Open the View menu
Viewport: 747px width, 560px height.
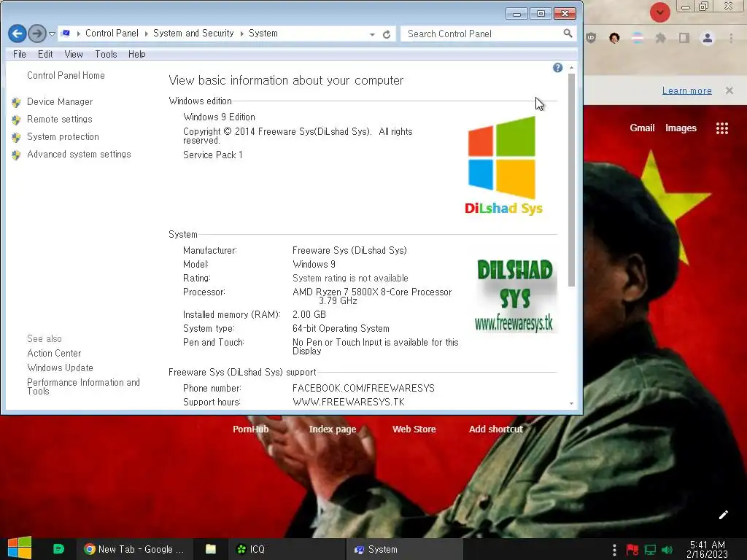pos(74,54)
